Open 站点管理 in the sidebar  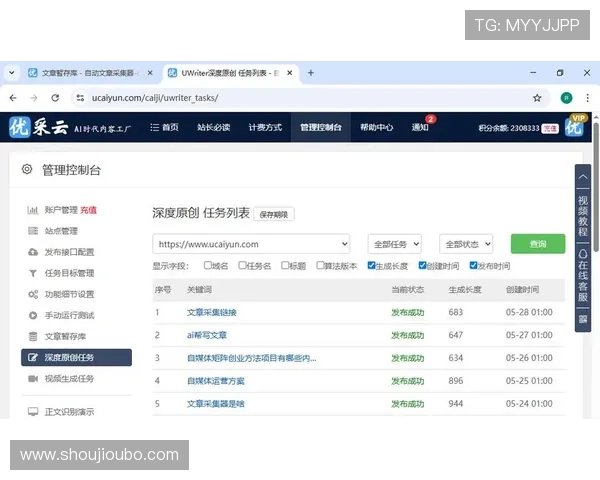click(61, 231)
